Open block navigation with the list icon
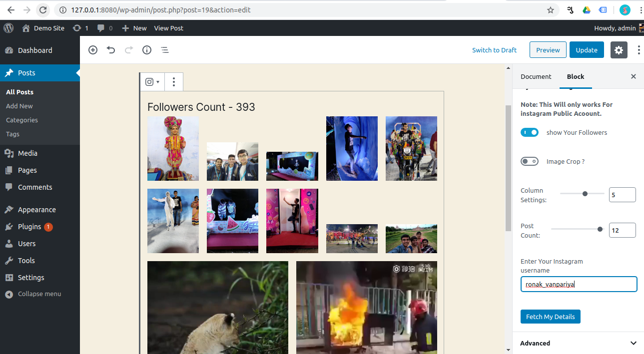The height and width of the screenshot is (354, 644). click(164, 50)
